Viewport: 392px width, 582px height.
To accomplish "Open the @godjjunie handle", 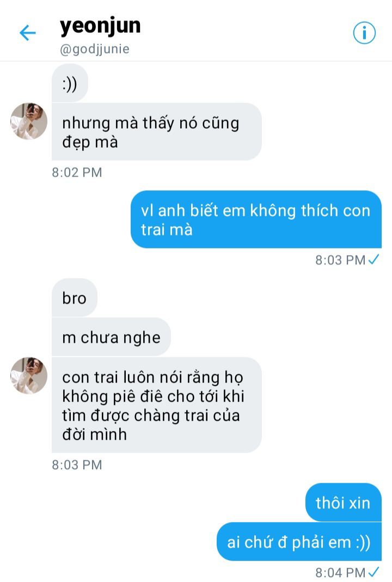I will tap(95, 49).
